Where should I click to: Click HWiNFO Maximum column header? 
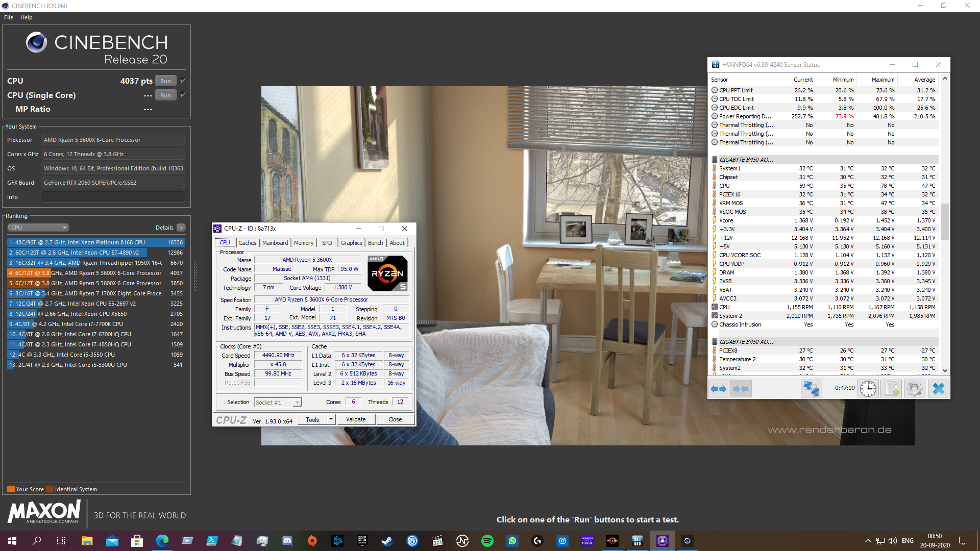[877, 80]
